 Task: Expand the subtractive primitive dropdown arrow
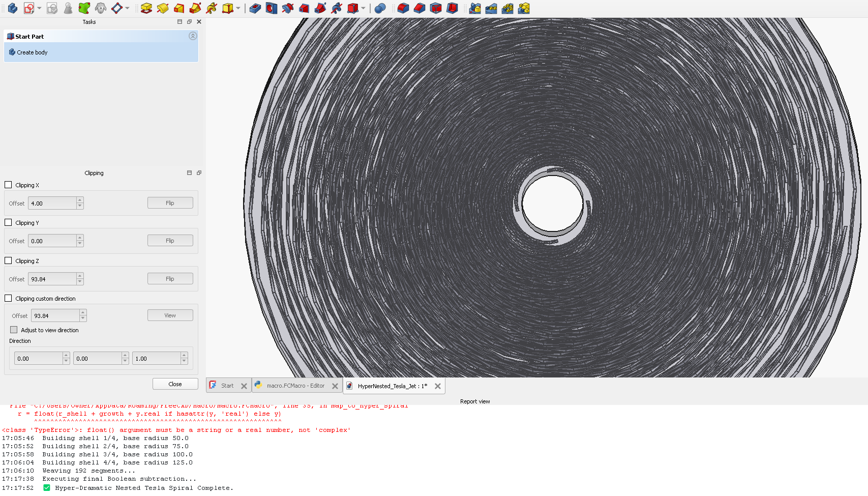363,8
